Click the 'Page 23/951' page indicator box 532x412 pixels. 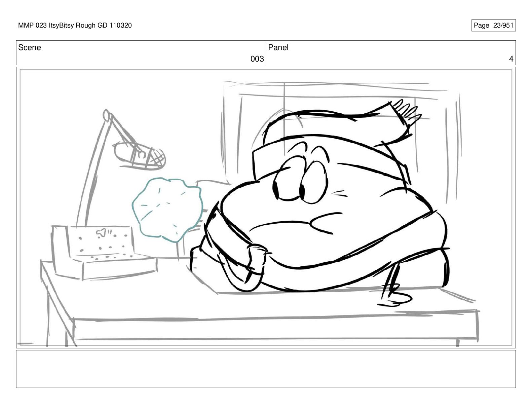493,26
